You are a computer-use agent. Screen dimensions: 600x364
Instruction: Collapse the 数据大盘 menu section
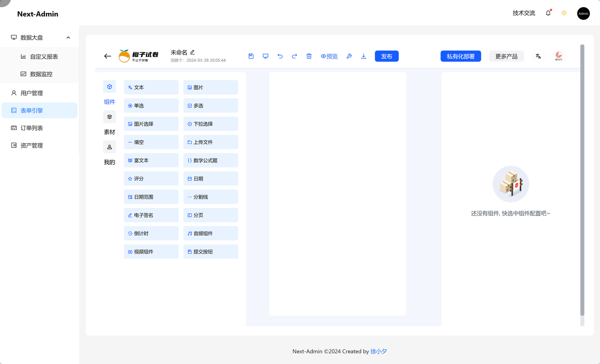(68, 37)
